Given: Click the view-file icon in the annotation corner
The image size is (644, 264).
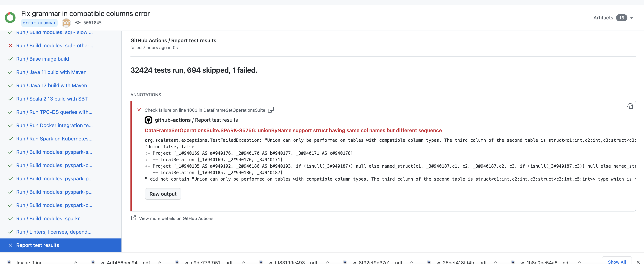Looking at the screenshot, I should (x=630, y=106).
